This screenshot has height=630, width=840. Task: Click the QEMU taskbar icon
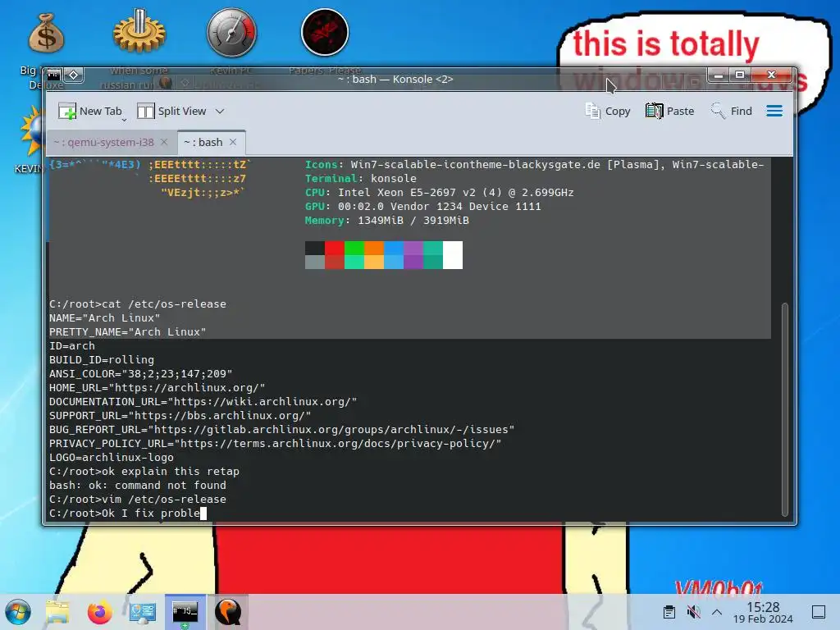pyautogui.click(x=228, y=612)
